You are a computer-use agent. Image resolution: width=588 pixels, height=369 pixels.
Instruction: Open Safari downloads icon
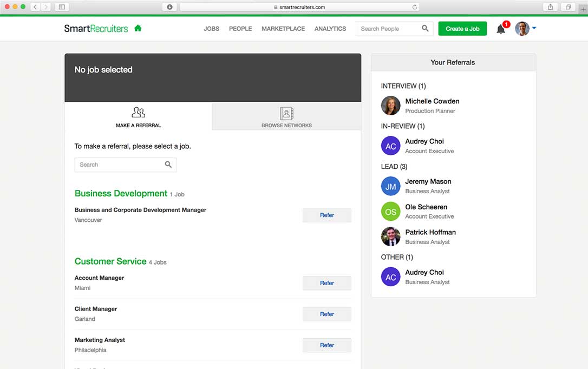(169, 7)
